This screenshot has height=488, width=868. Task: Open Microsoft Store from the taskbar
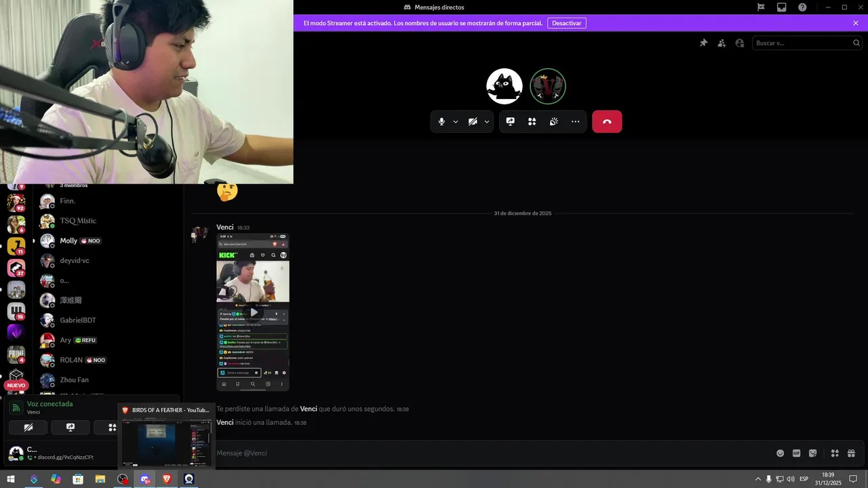pyautogui.click(x=78, y=479)
